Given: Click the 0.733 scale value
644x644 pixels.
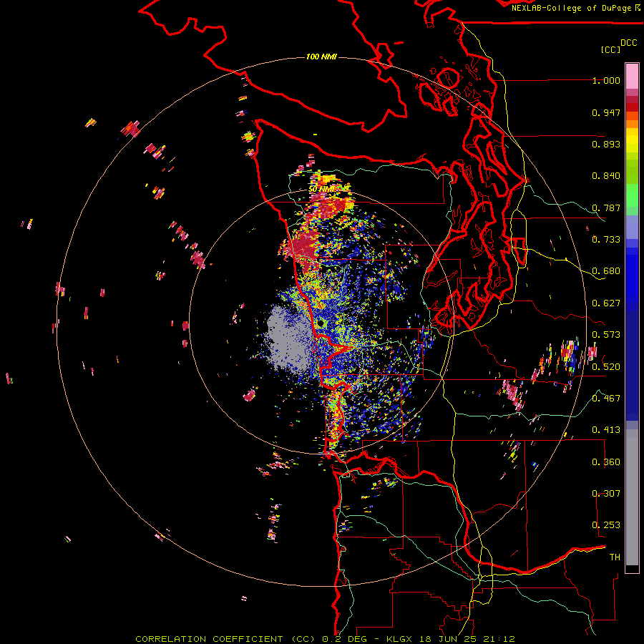Looking at the screenshot, I should [x=606, y=240].
